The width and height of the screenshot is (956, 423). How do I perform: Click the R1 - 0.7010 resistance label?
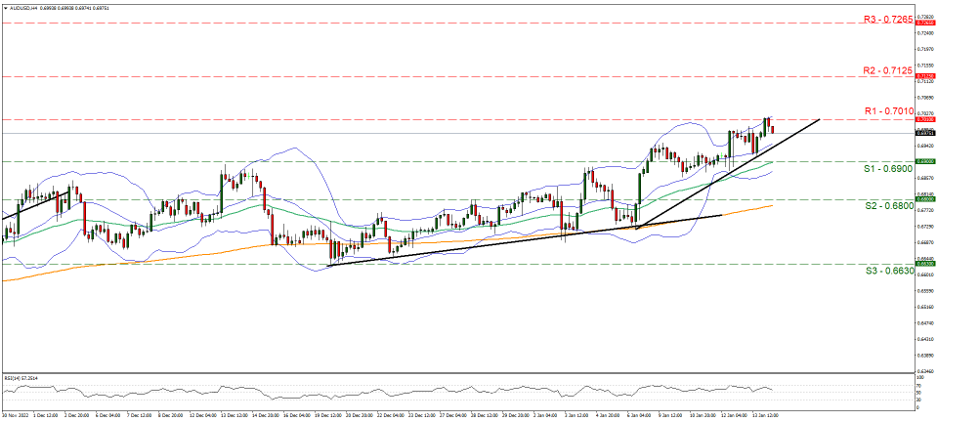pos(888,111)
